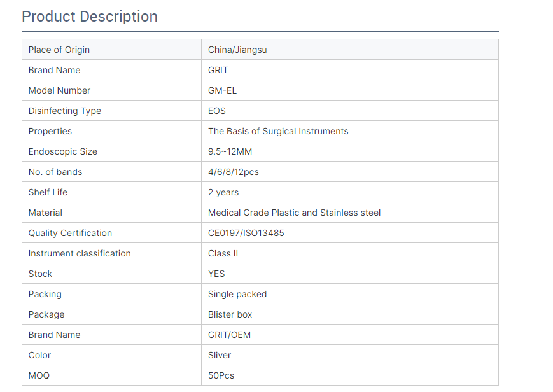Click the Class II classification value
Viewport: 553px width, 392px height.
(223, 253)
